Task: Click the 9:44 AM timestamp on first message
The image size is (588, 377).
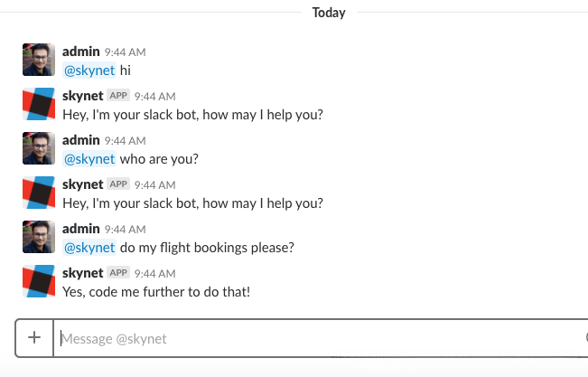Action: (x=125, y=52)
